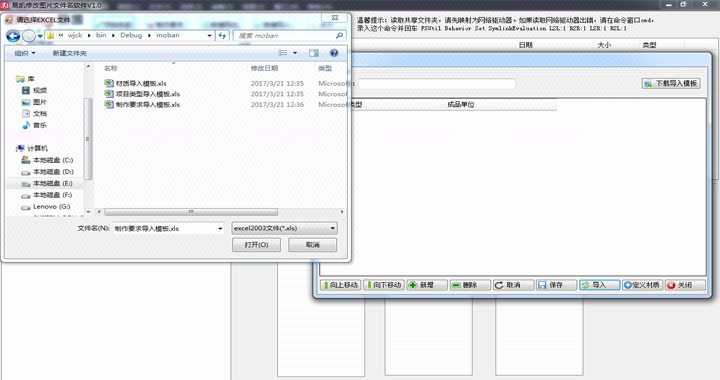Click the 导入 button
The height and width of the screenshot is (380, 720).
[600, 285]
